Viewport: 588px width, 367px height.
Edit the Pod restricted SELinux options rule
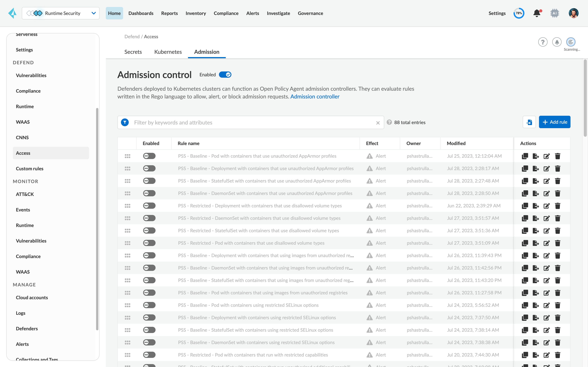coord(547,305)
